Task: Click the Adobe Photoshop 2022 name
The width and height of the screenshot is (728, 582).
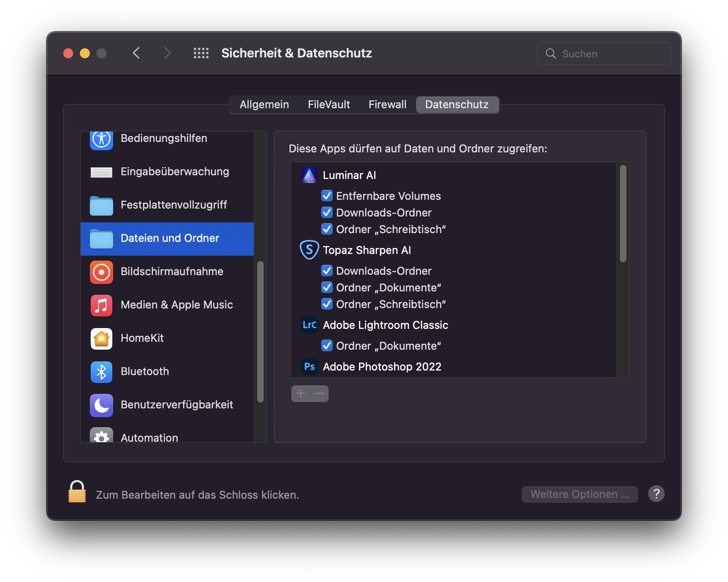Action: [382, 367]
